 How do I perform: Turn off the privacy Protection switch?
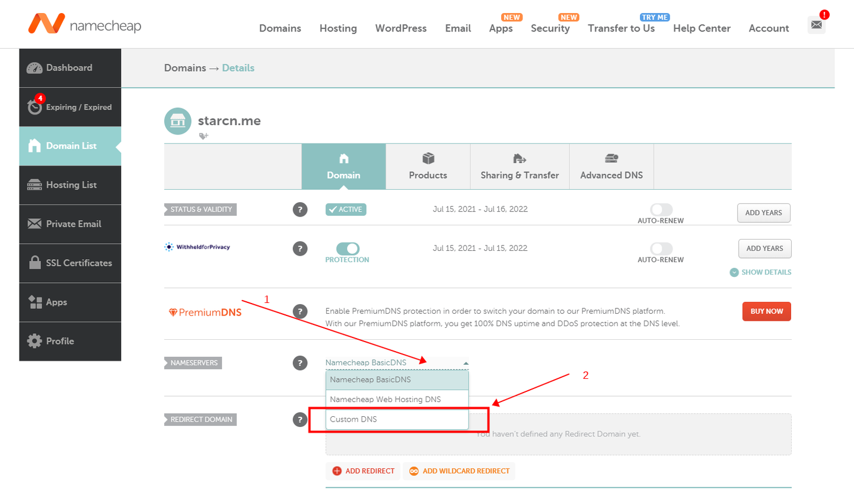[x=348, y=248]
